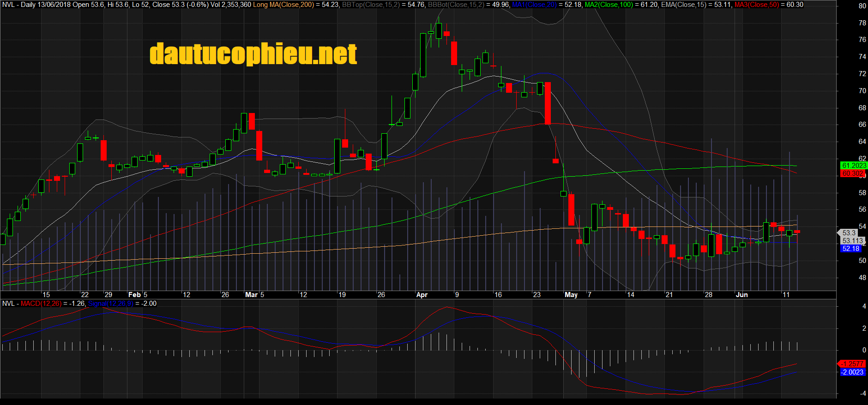This screenshot has height=405, width=868.
Task: Click the MA2(Close,100) green legend label
Action: 609,5
